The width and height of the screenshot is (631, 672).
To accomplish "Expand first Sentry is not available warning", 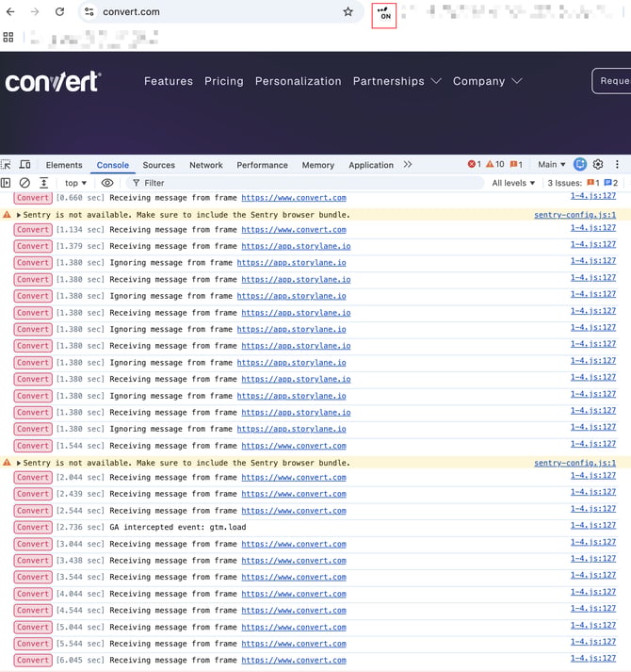I will 19,215.
